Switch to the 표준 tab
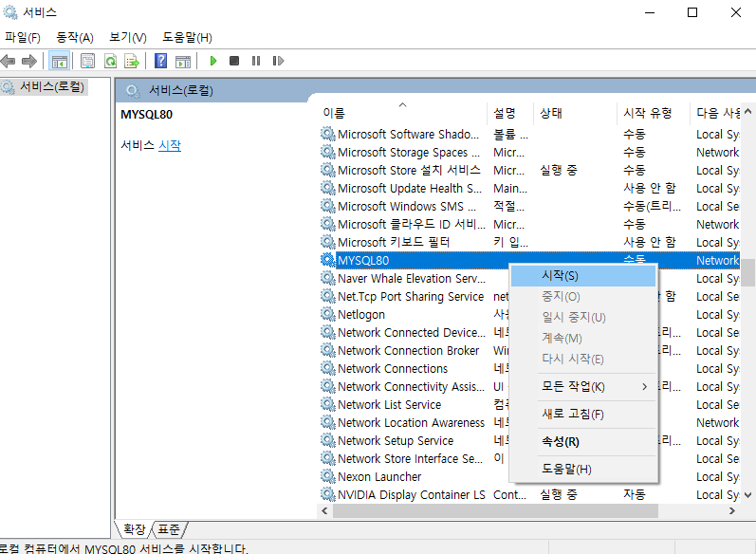Image resolution: width=756 pixels, height=554 pixels. [169, 529]
